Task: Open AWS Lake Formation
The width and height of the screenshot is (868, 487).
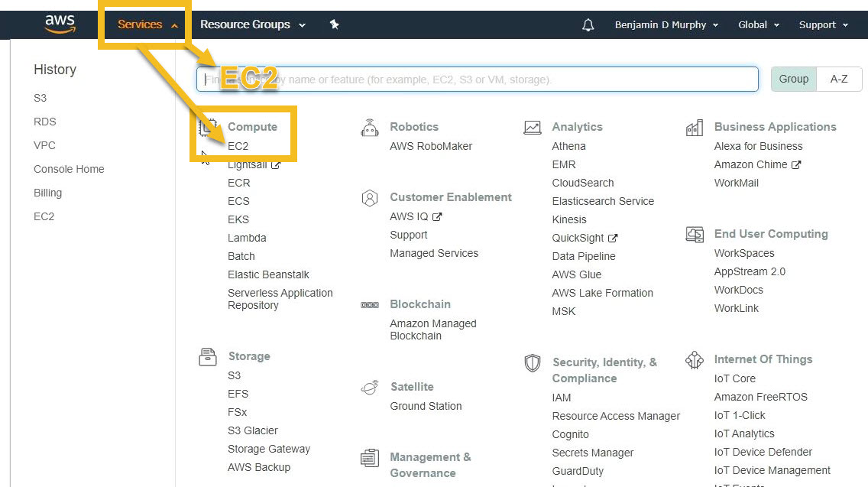Action: click(x=602, y=293)
